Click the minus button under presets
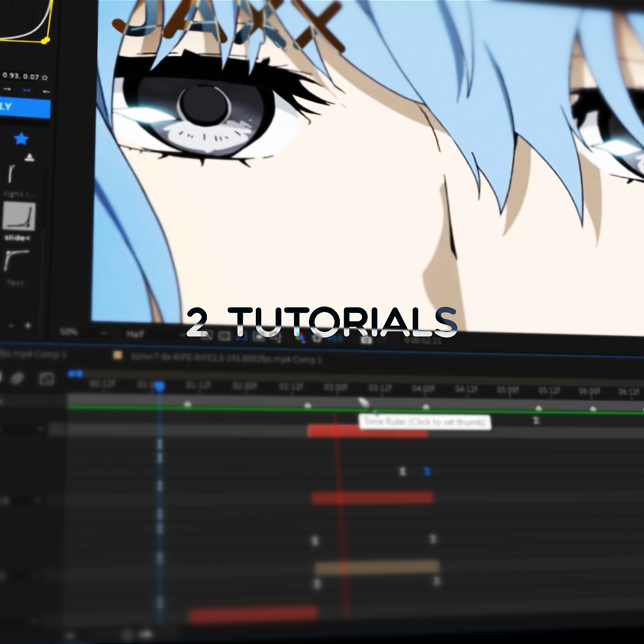Screen dimensions: 644x644 tap(11, 326)
